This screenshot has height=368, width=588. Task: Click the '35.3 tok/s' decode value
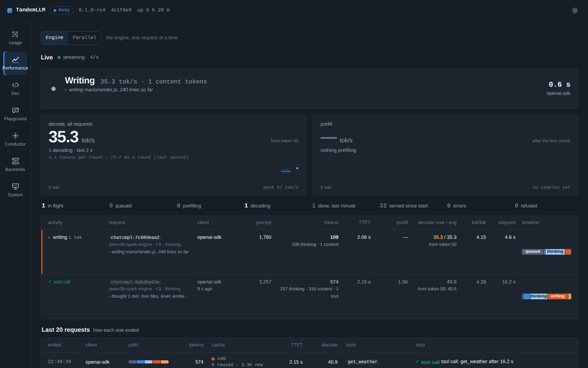click(x=72, y=137)
